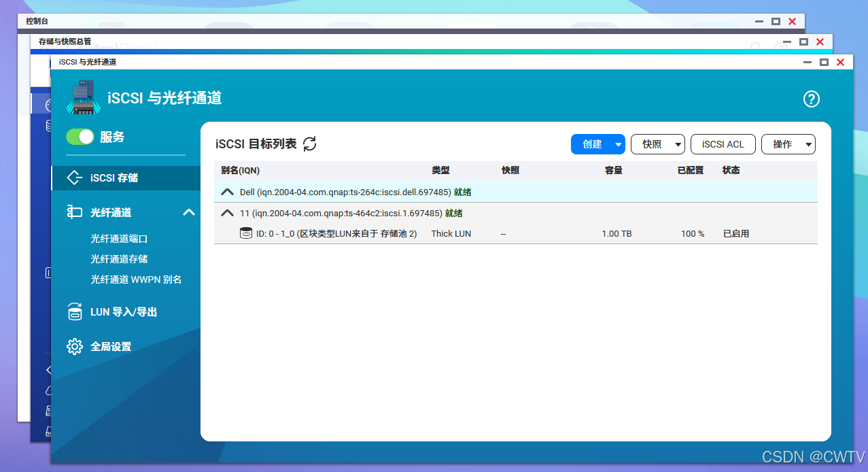Click the 100 % allocated cell
868x472 pixels.
[693, 233]
